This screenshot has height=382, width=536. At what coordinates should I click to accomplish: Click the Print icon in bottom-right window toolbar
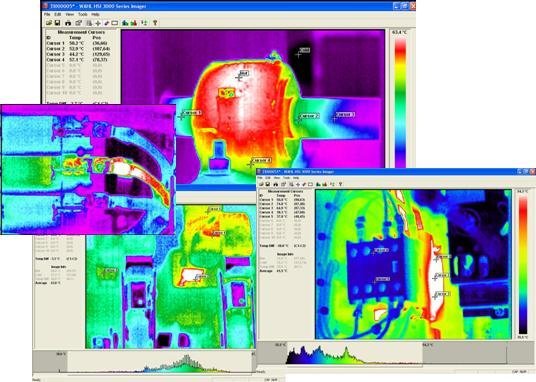pyautogui.click(x=275, y=184)
